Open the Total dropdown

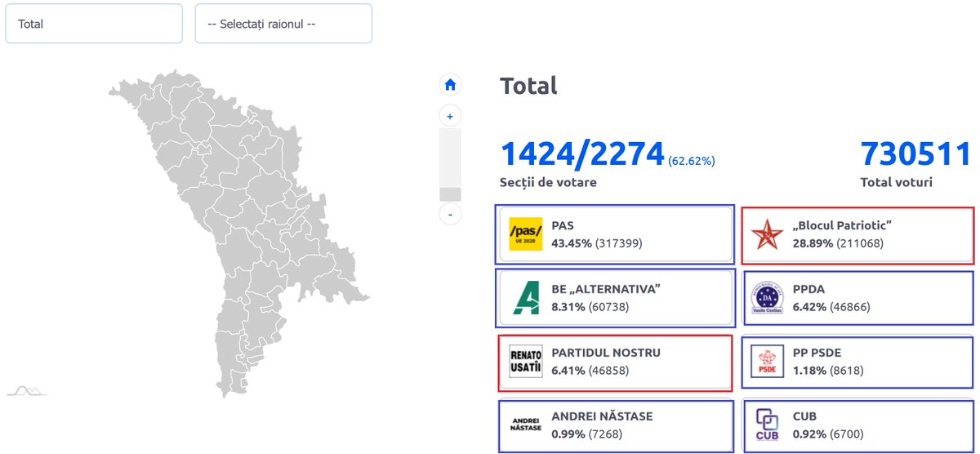(x=94, y=24)
